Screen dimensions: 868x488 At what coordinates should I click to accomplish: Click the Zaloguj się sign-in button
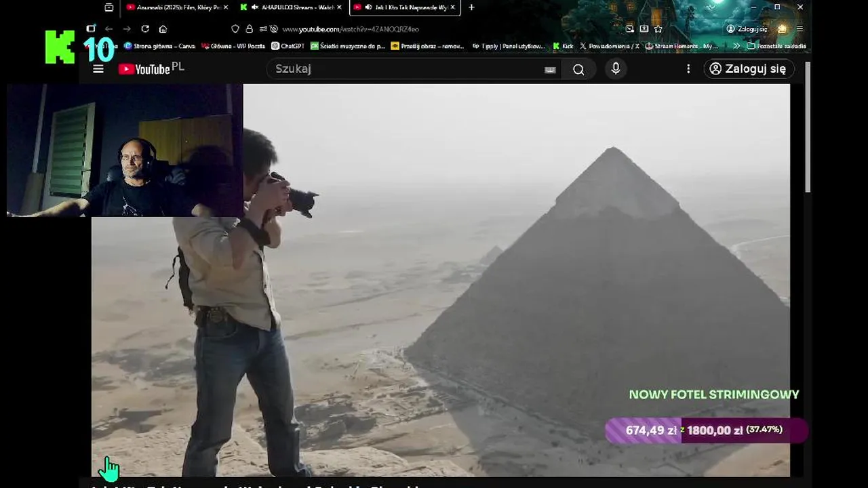(x=749, y=68)
